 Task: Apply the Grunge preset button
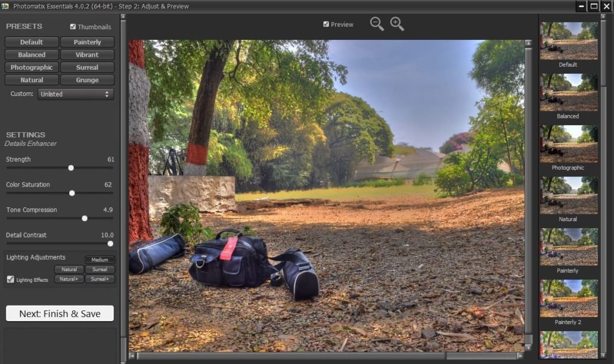pos(87,80)
